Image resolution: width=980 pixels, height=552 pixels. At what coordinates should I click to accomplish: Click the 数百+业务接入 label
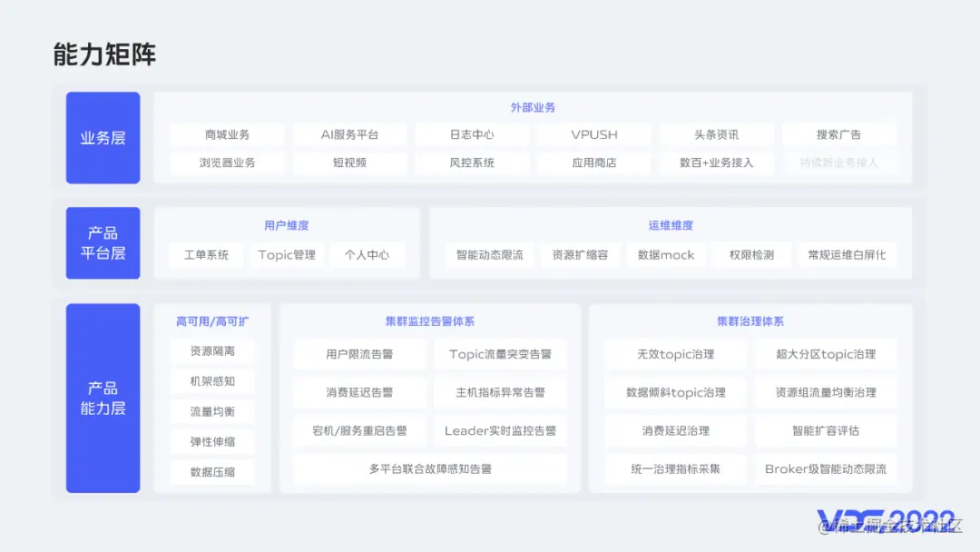pos(716,164)
